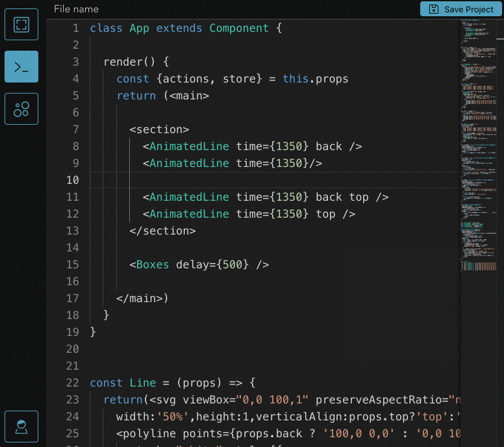Open the fullscreen frame view icon
Viewport: 504px width, 447px height.
[21, 25]
